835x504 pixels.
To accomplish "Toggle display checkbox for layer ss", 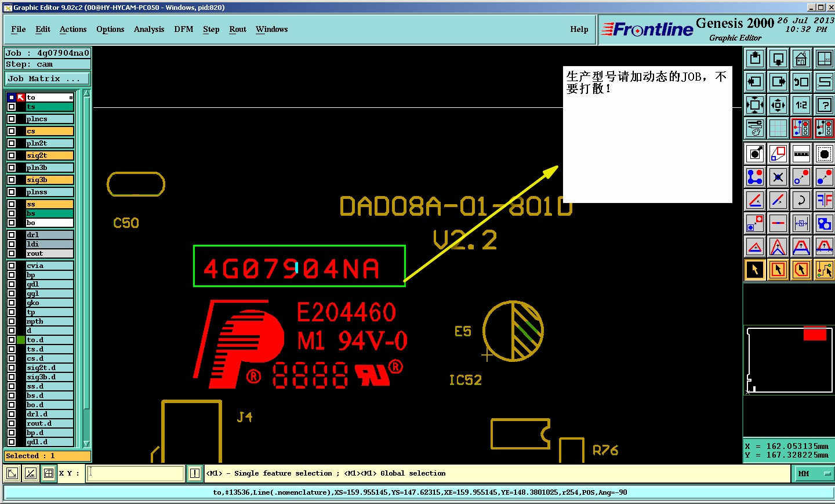I will pyautogui.click(x=12, y=204).
